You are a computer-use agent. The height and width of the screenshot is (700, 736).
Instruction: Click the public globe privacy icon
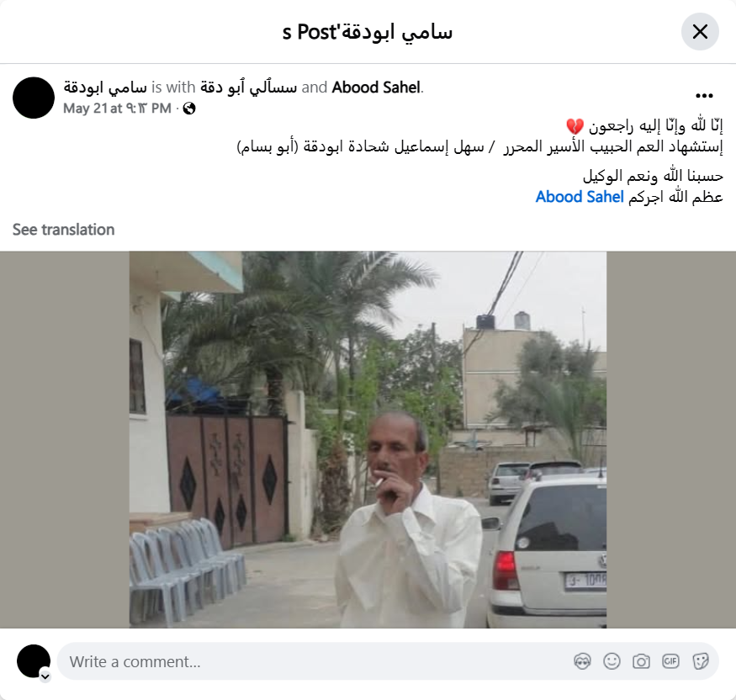[189, 109]
